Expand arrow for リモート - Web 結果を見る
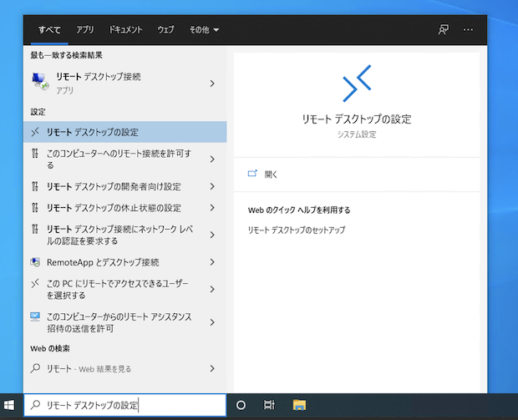518x420 pixels. click(x=212, y=368)
